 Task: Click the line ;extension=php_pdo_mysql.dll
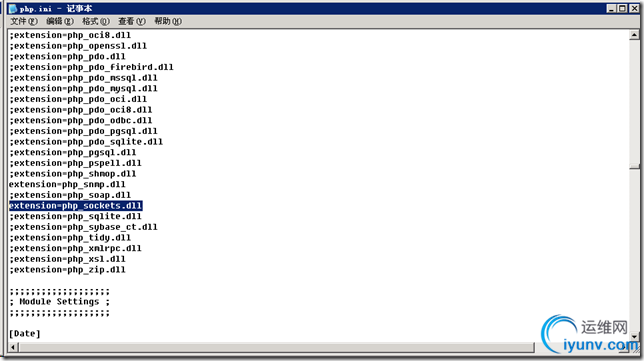(x=83, y=89)
